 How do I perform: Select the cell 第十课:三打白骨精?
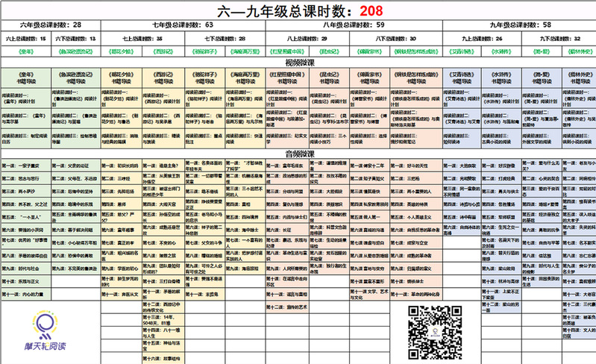click(163, 281)
